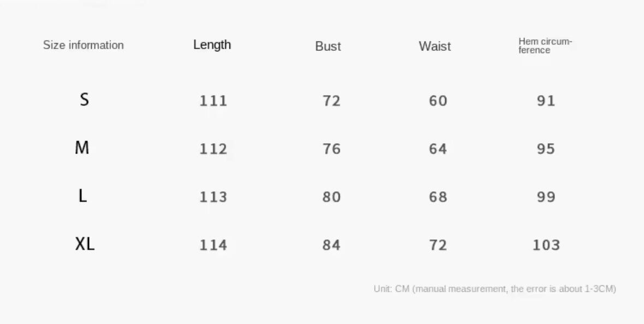The image size is (644, 324).
Task: Click the S hem value 91
Action: point(546,101)
